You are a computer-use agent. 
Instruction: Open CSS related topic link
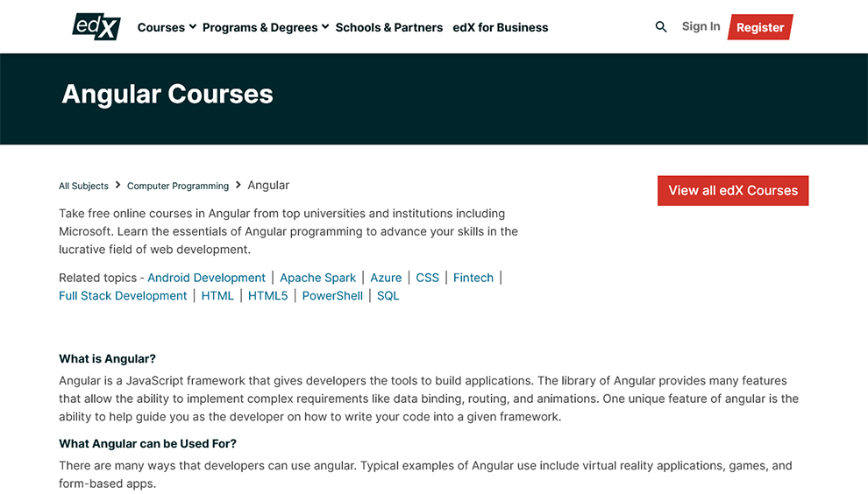427,278
